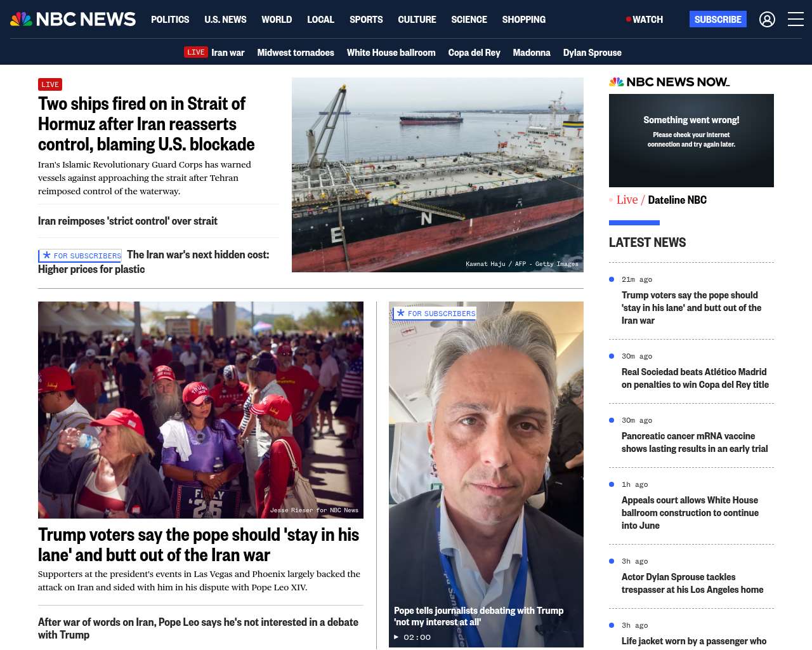This screenshot has height=650, width=812.
Task: Open the Trump voters rally photo
Action: (x=200, y=409)
